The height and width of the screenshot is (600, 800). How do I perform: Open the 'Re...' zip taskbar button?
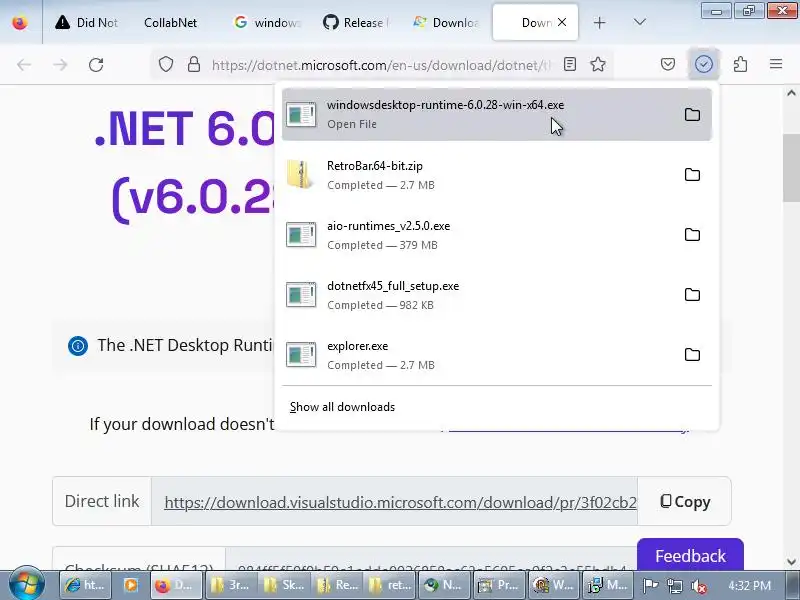337,585
